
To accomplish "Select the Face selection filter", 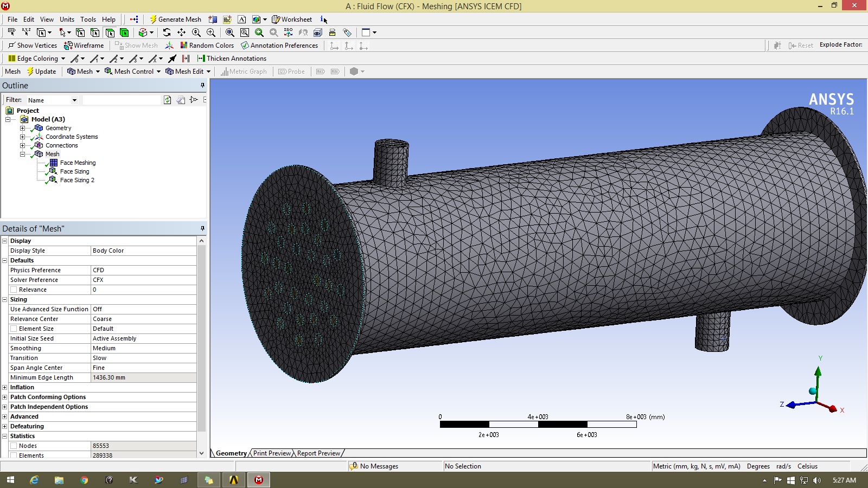I will click(110, 33).
